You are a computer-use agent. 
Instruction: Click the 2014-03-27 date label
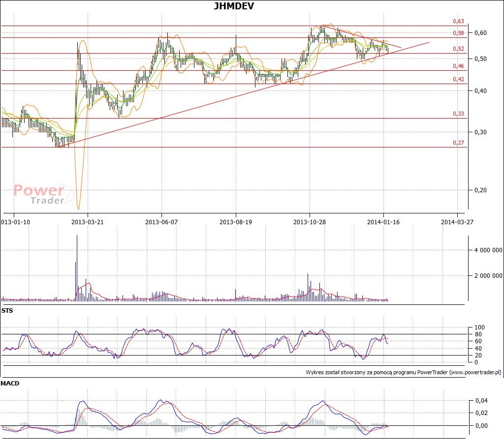(457, 222)
